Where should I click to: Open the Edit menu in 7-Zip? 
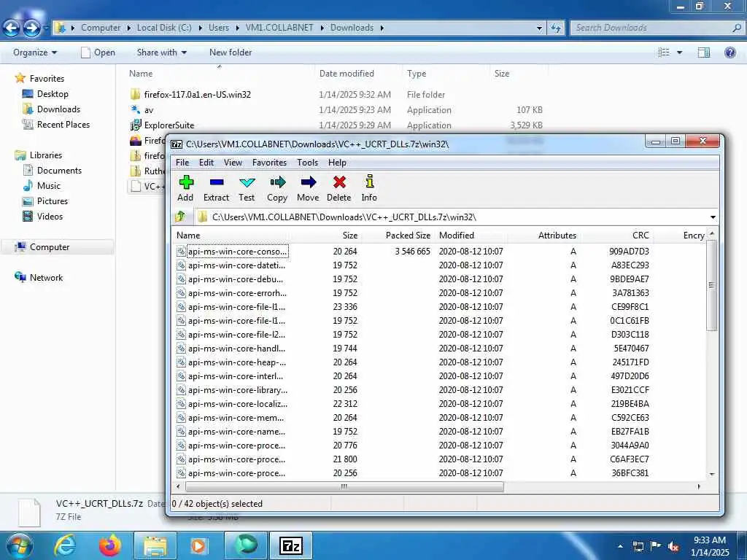coord(206,163)
